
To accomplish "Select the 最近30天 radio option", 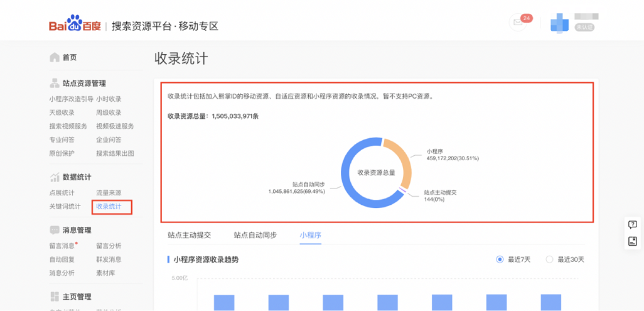I will point(550,259).
